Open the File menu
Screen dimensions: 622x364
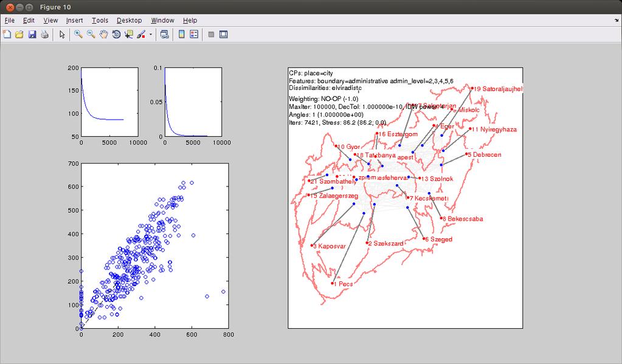(x=10, y=20)
